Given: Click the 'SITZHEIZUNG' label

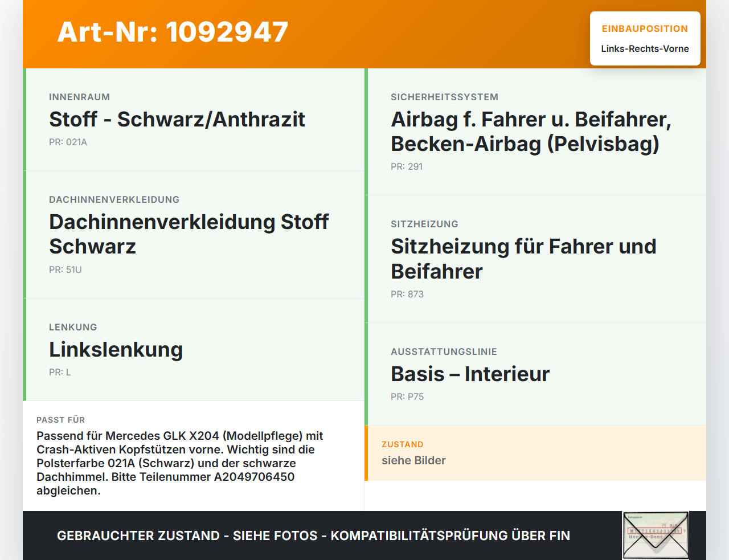Looking at the screenshot, I should tap(424, 224).
